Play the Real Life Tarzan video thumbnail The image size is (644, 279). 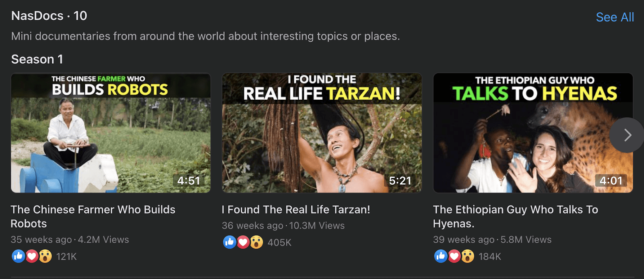322,133
